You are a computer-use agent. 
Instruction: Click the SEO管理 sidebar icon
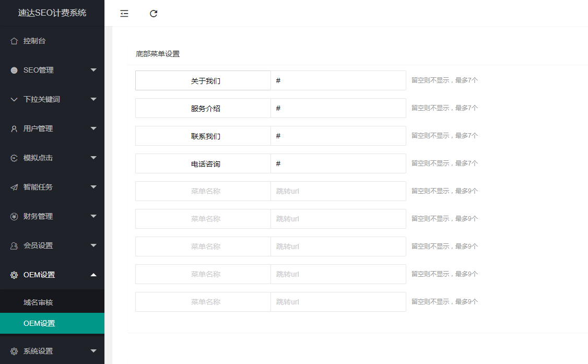[14, 70]
